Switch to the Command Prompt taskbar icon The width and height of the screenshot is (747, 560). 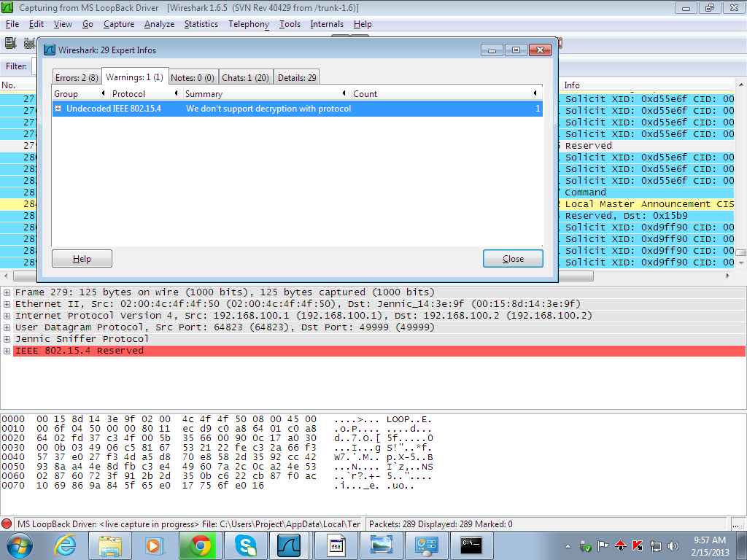pyautogui.click(x=471, y=545)
